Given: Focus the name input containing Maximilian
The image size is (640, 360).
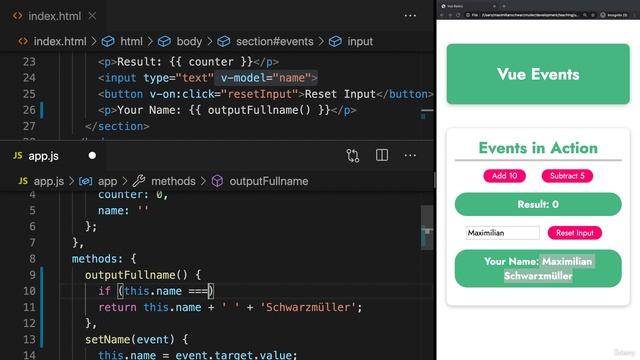Looking at the screenshot, I should pyautogui.click(x=502, y=233).
